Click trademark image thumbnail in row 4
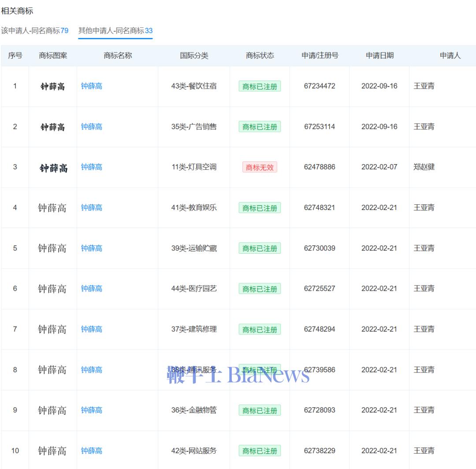476x469 pixels. point(52,208)
